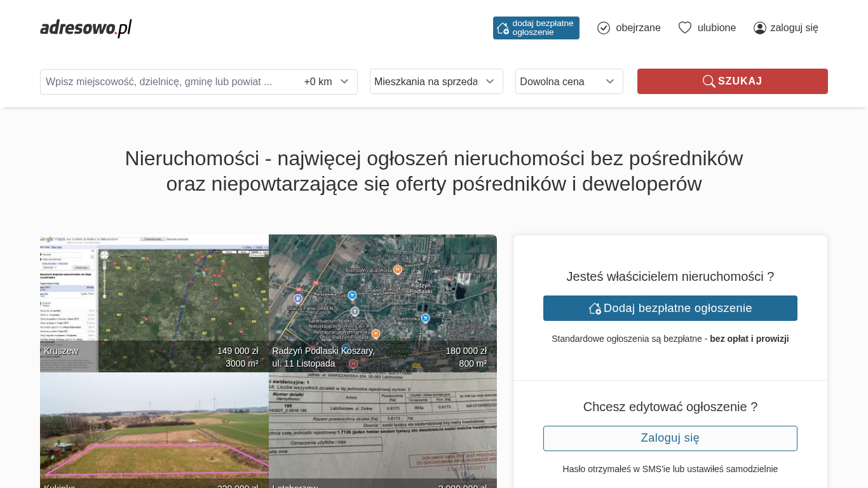
Task: Expand the +0 km distance dropdown
Action: 327,82
